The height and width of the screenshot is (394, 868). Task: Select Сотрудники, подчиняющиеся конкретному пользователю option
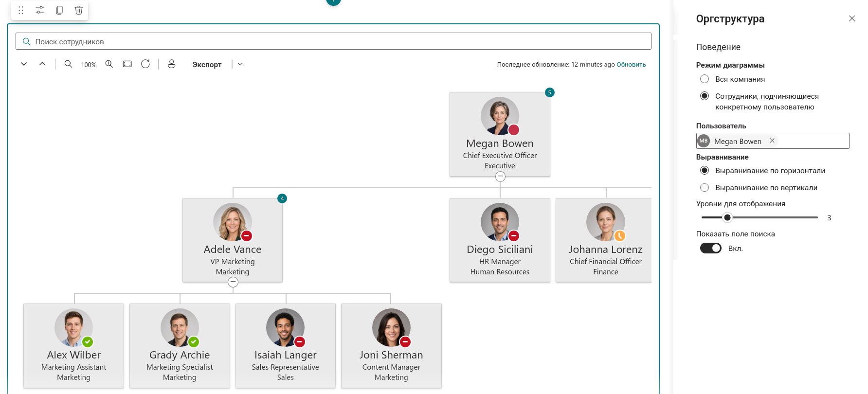(x=705, y=96)
